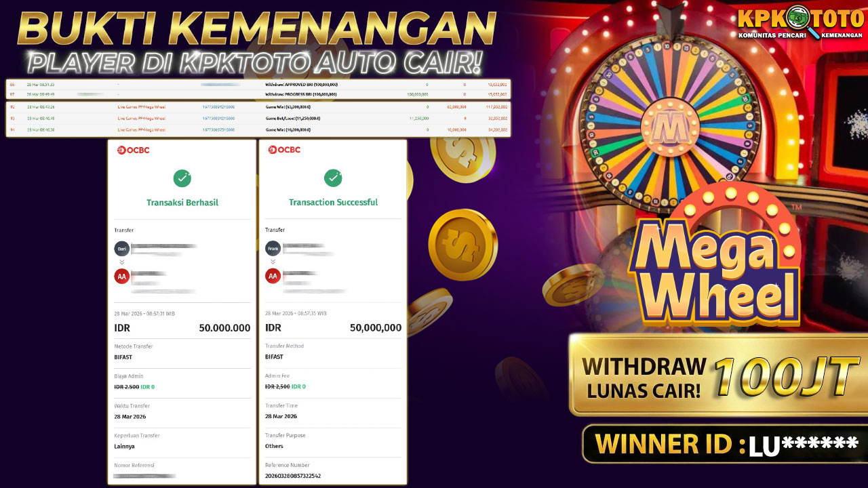Click the Live Games PP Mega Wheel link in row 93
This screenshot has width=868, height=488.
tap(141, 118)
